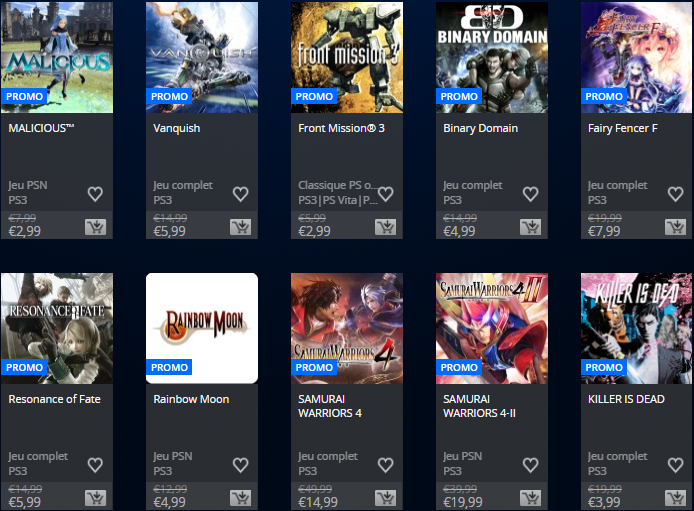This screenshot has width=694, height=511.
Task: Open the Rainbow Moon cover thumbnail
Action: click(x=202, y=328)
